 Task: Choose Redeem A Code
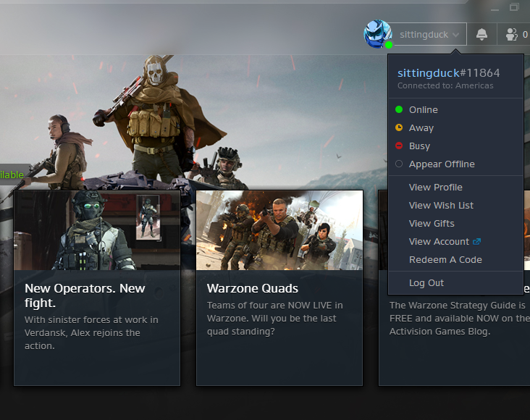[455, 260]
